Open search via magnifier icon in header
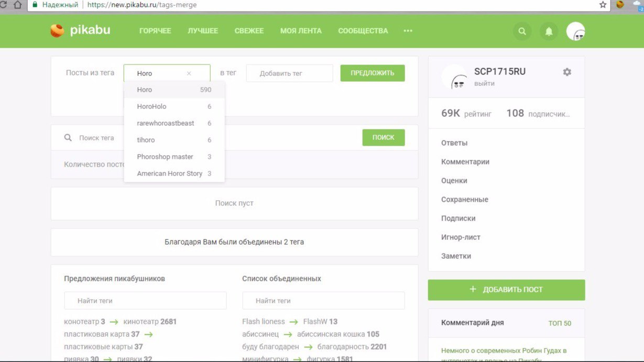 [x=522, y=31]
